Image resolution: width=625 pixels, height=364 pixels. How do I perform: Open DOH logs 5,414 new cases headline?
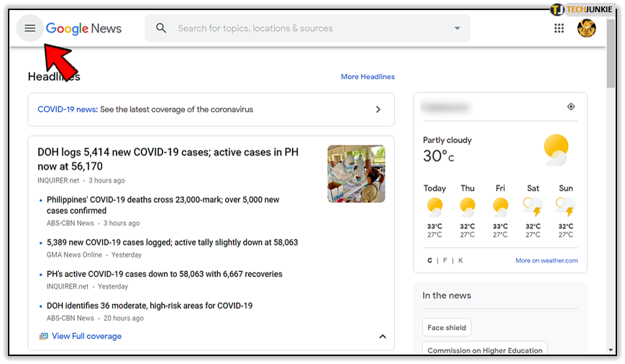coord(168,159)
